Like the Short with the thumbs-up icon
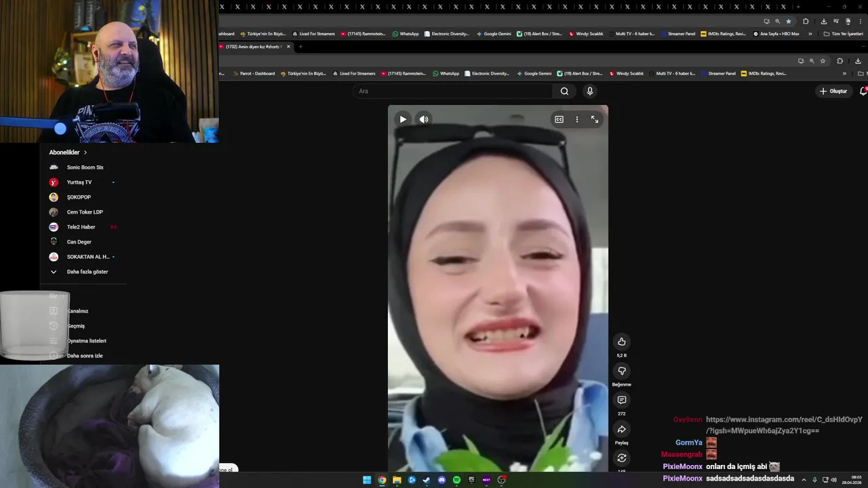Viewport: 868px width, 488px height. (x=621, y=342)
